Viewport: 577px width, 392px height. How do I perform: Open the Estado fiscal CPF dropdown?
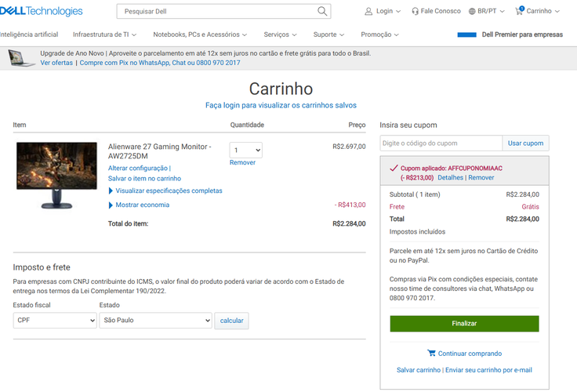point(55,320)
